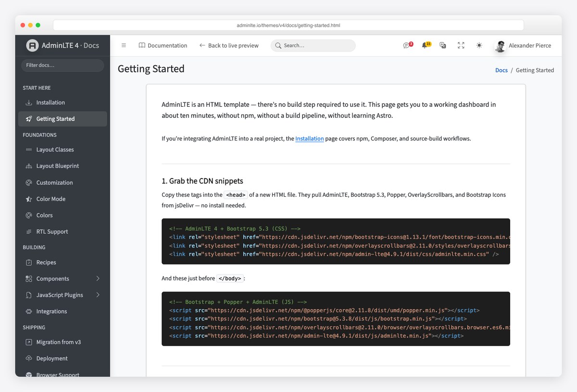Click the Colors palette icon

[x=29, y=215]
